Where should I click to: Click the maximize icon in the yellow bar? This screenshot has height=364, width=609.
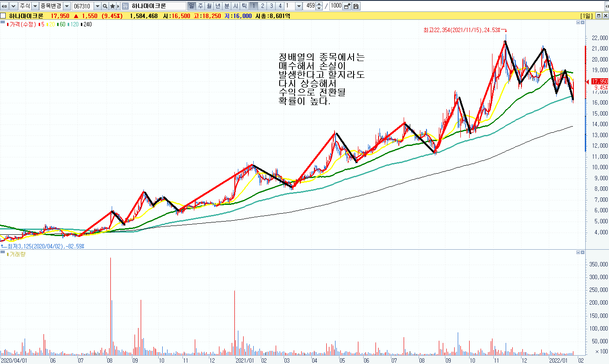click(x=598, y=16)
